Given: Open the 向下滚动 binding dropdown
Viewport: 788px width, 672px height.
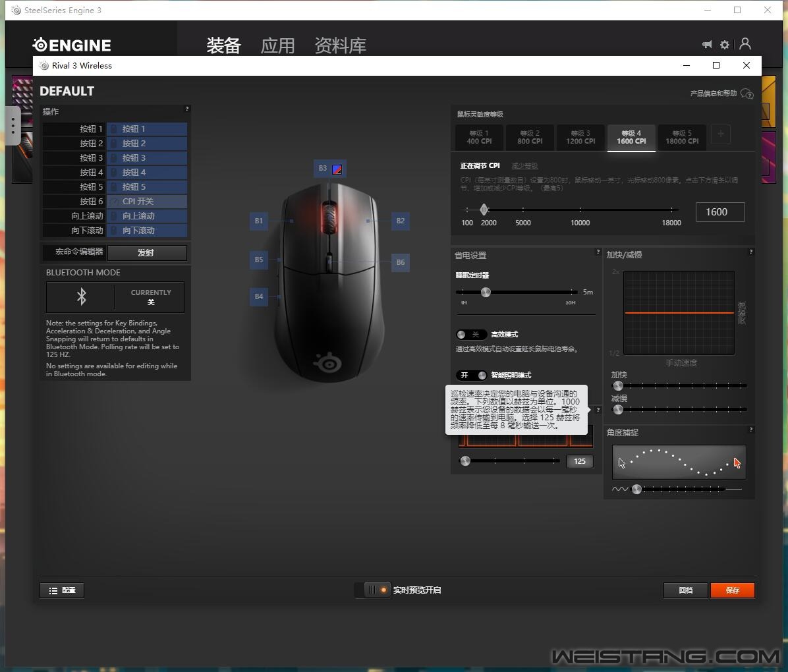Looking at the screenshot, I should 147,231.
